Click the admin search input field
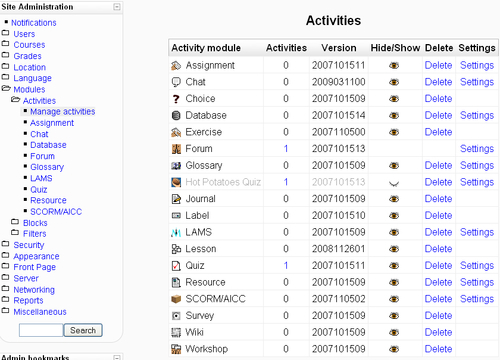 (41, 330)
